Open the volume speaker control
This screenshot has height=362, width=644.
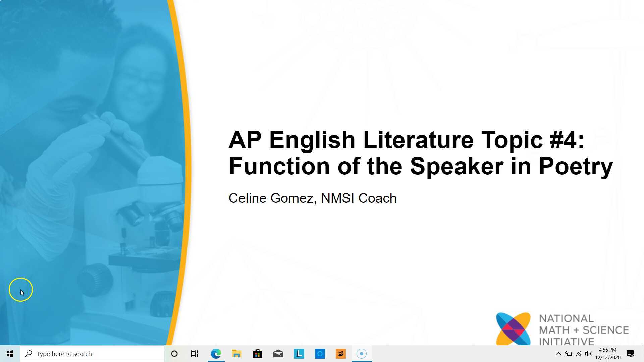click(x=588, y=354)
